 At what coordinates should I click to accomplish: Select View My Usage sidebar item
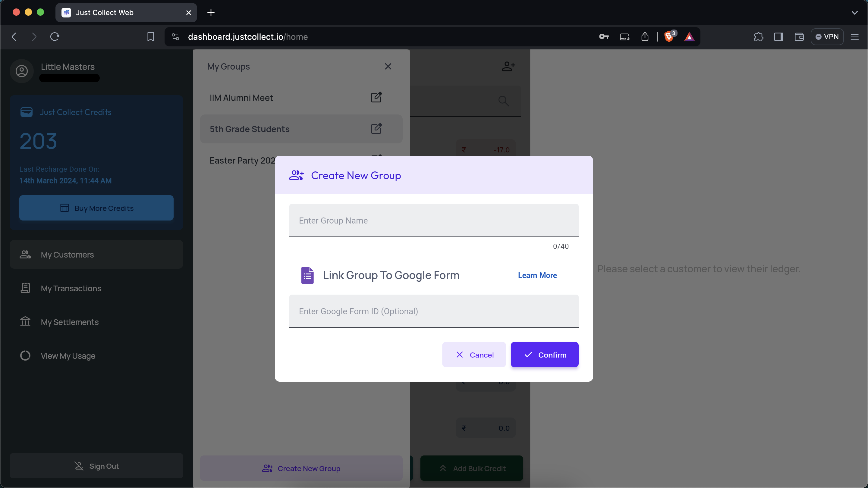68,356
